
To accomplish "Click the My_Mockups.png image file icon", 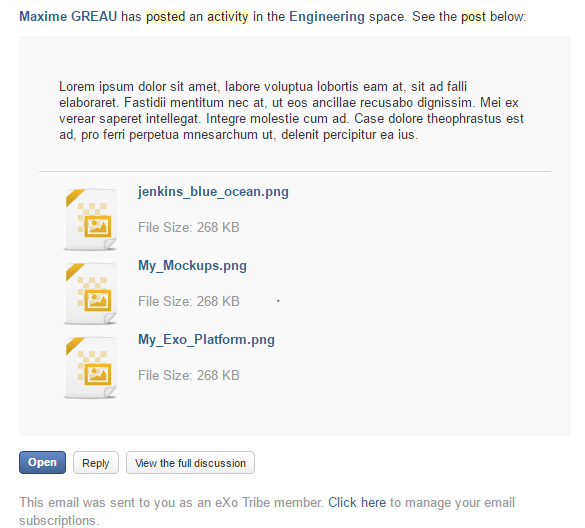I will pos(91,293).
